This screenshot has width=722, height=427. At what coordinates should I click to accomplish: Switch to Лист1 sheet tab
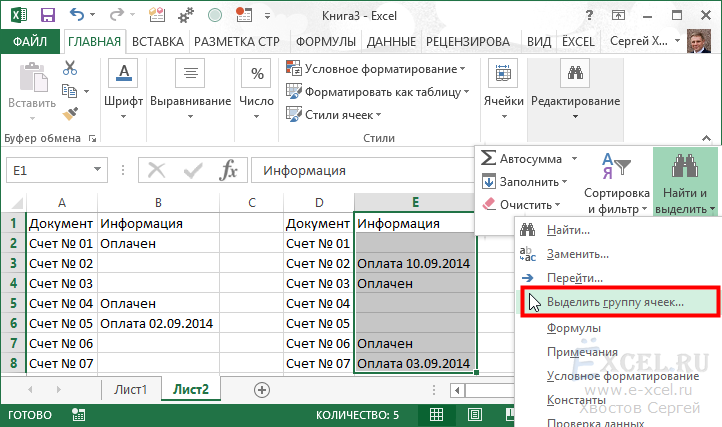pos(130,390)
